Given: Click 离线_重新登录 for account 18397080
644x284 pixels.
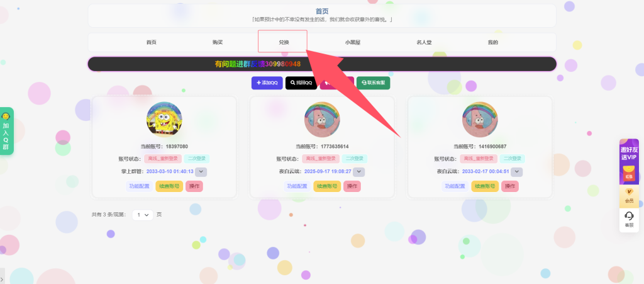Looking at the screenshot, I should point(163,159).
